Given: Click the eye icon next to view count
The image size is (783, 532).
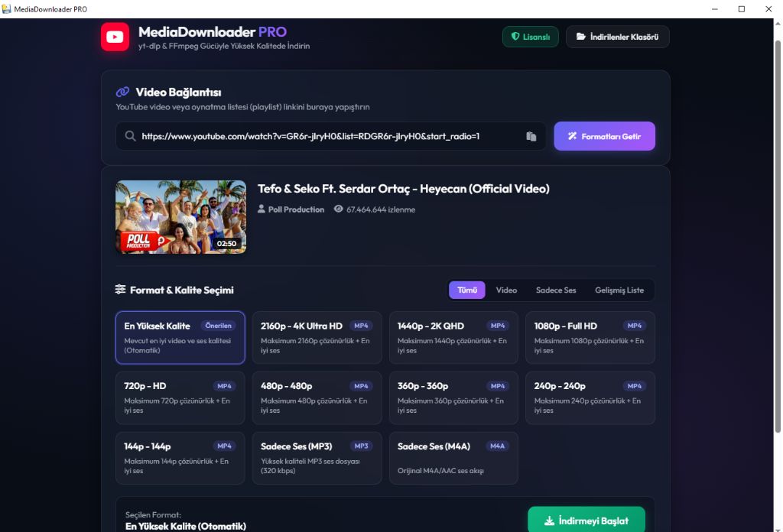Looking at the screenshot, I should click(339, 209).
